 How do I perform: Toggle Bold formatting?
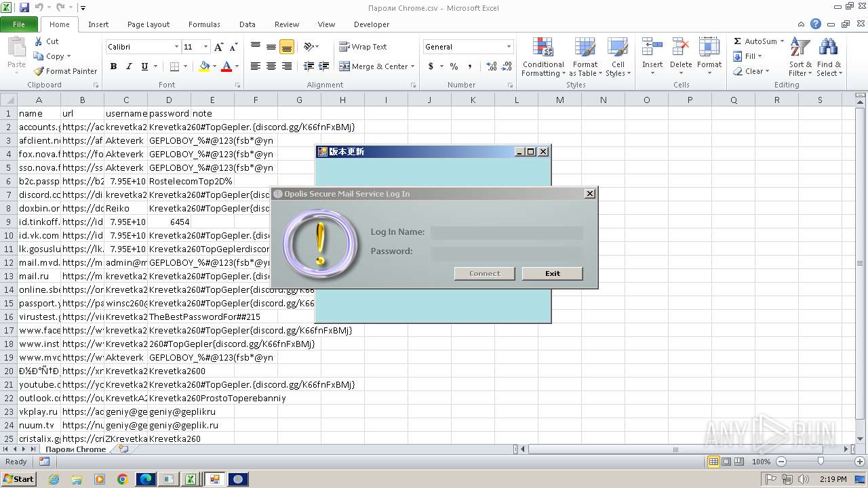(113, 66)
